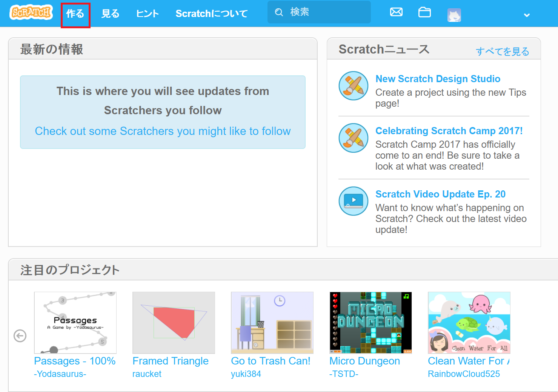The height and width of the screenshot is (392, 558).
Task: Open RainbowCloud525 author profile
Action: pos(464,374)
